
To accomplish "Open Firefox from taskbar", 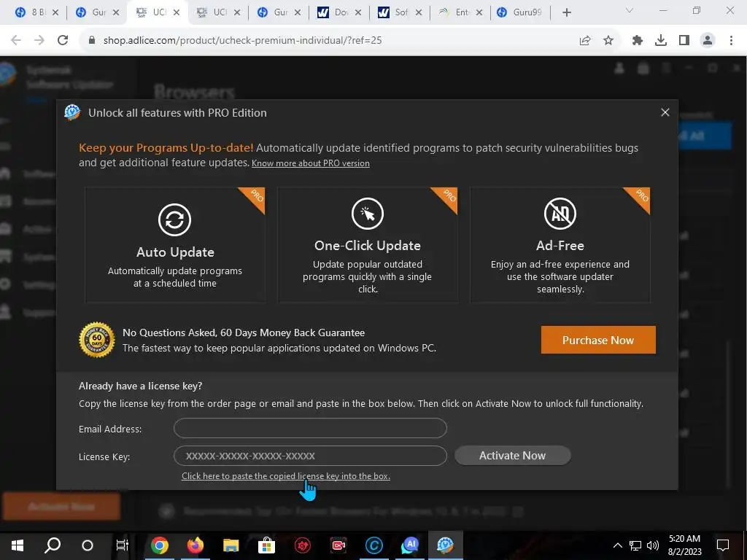I will [196, 545].
